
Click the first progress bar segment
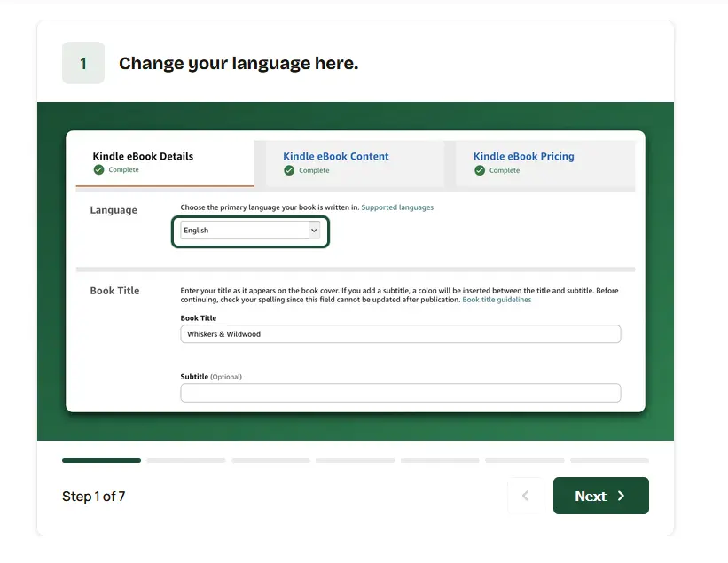(101, 460)
